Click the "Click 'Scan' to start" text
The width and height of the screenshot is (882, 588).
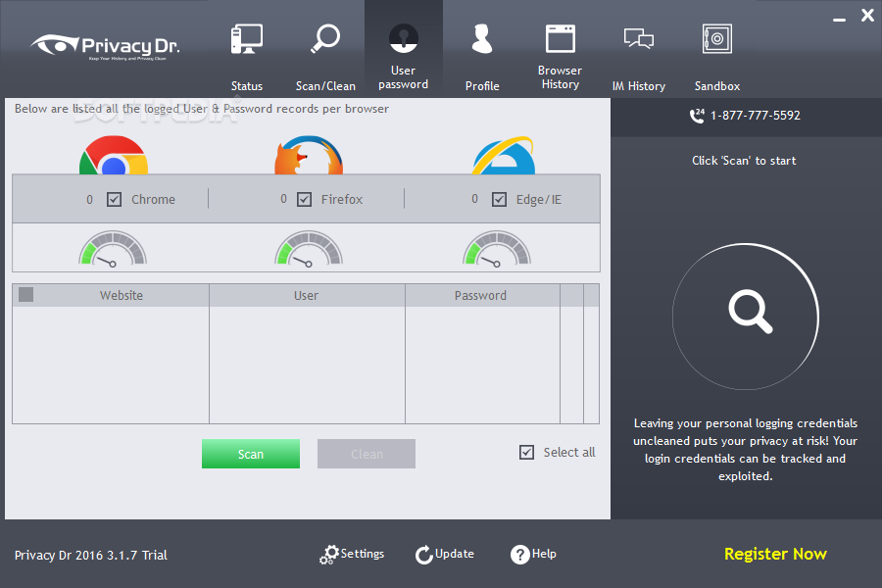coord(744,161)
